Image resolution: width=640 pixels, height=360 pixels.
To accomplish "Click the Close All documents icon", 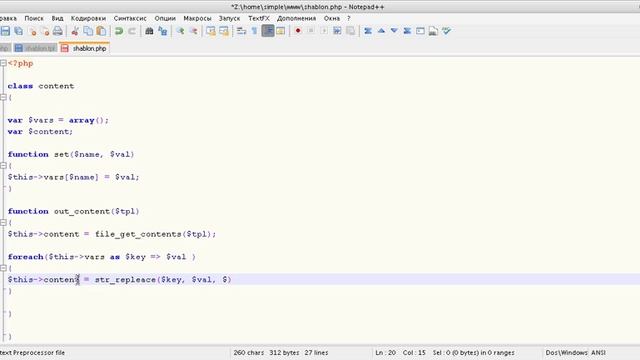I will coord(45,31).
